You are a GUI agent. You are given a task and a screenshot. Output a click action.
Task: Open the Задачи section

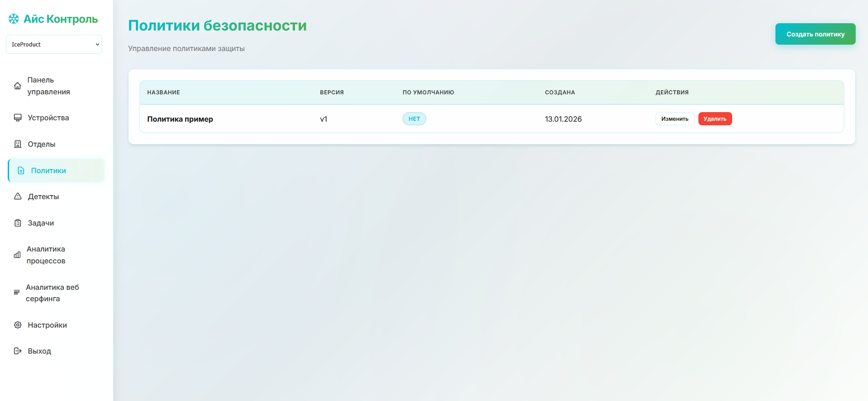pyautogui.click(x=56, y=223)
